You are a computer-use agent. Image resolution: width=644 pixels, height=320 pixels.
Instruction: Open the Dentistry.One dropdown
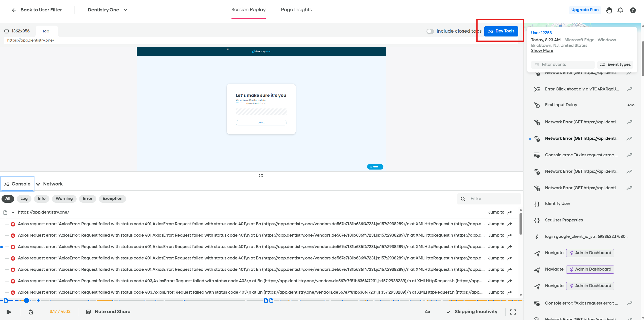click(125, 10)
